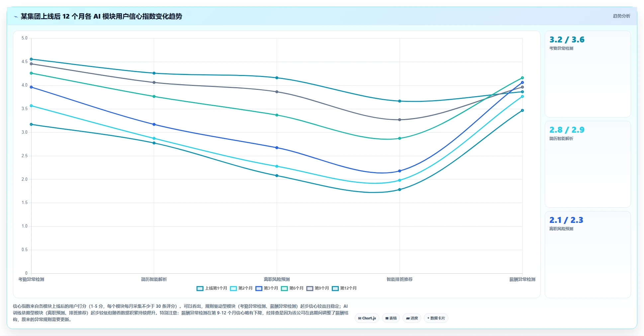Click the 薪酬异常检测 x-axis label

click(522, 279)
